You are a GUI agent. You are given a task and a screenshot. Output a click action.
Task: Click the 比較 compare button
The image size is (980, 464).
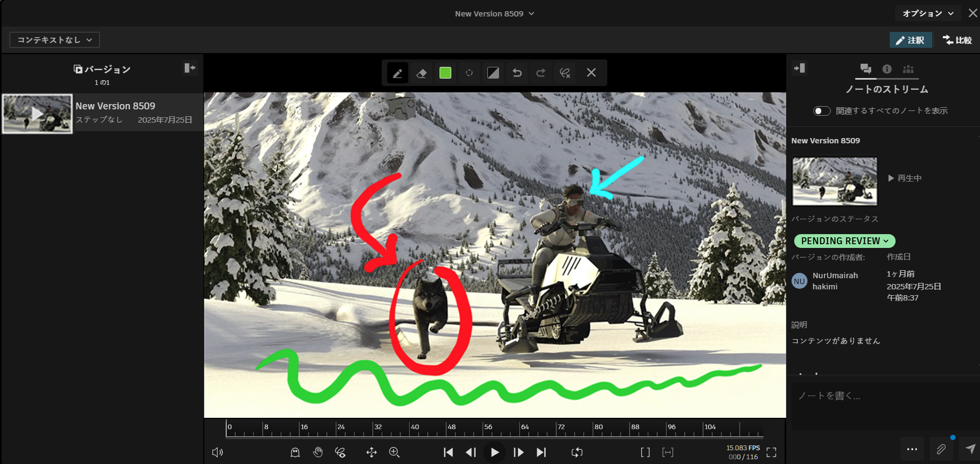coord(957,40)
